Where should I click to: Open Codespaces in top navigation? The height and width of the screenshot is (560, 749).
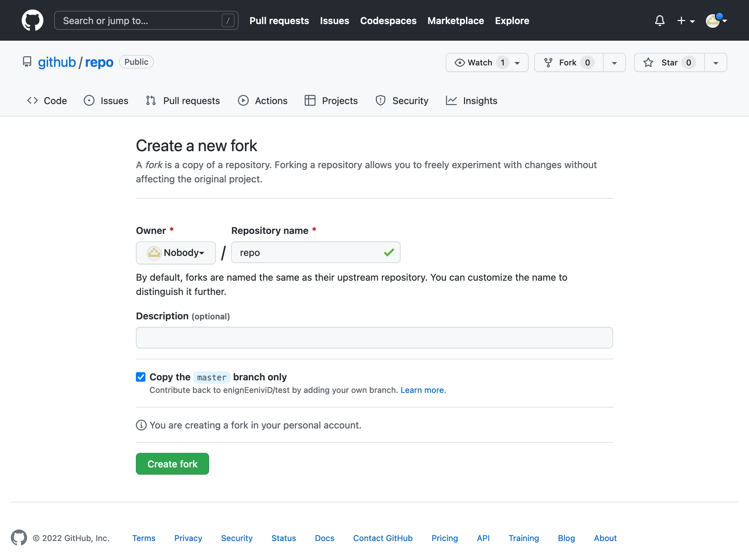tap(388, 21)
